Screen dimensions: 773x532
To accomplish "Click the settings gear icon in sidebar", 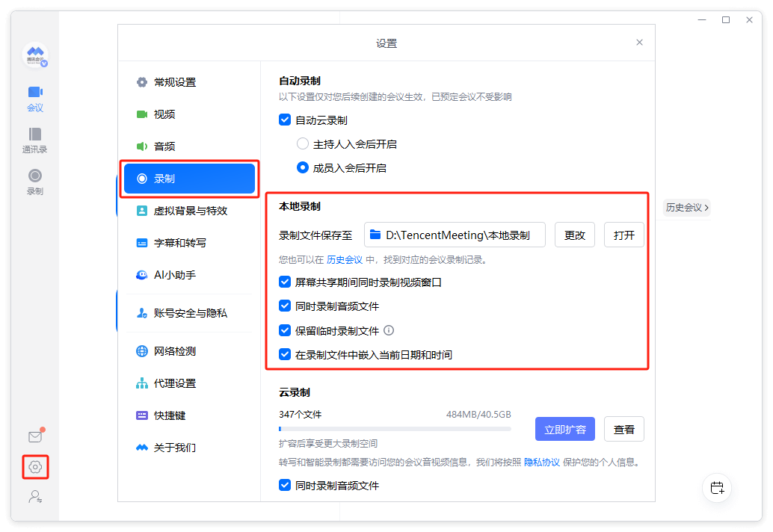I will pos(35,466).
